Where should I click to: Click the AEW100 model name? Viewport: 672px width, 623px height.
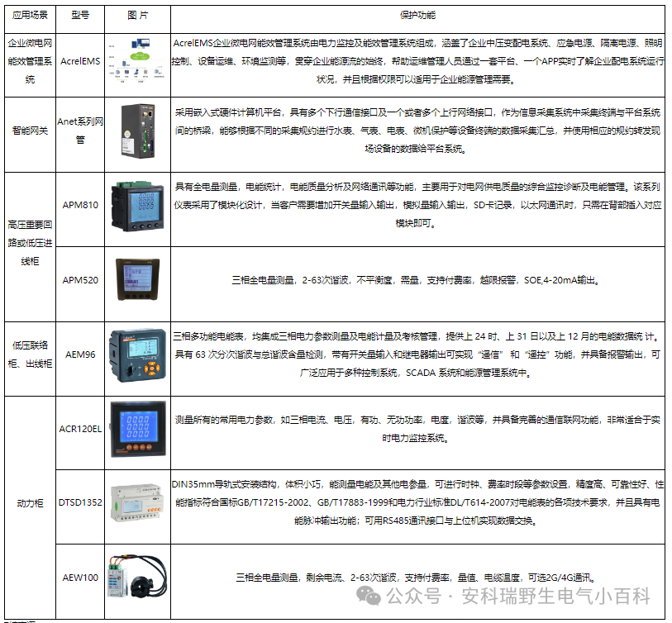(80, 578)
